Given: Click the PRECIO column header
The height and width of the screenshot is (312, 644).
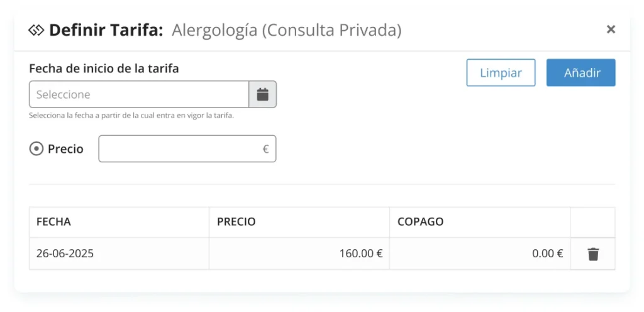Looking at the screenshot, I should 236,222.
